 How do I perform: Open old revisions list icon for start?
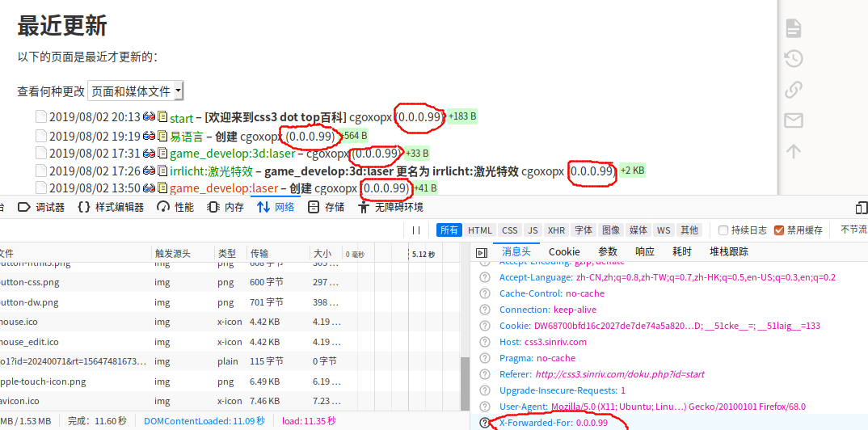click(x=162, y=117)
